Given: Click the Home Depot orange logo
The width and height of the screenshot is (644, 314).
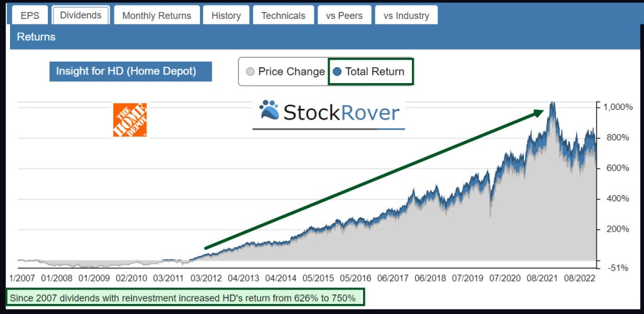Looking at the screenshot, I should coord(130,120).
